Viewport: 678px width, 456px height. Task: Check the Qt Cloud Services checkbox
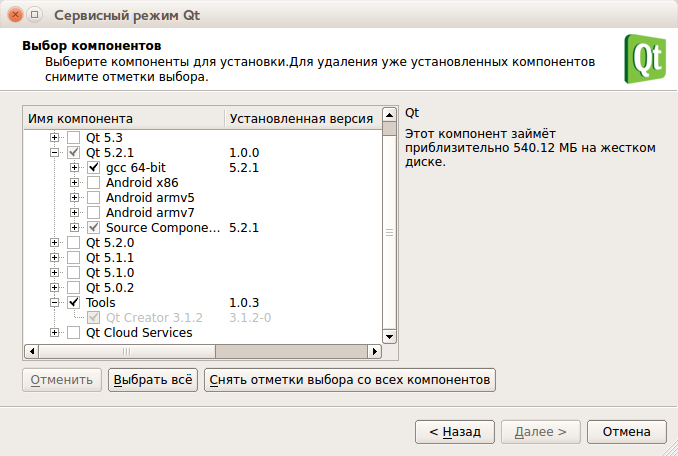(x=74, y=332)
